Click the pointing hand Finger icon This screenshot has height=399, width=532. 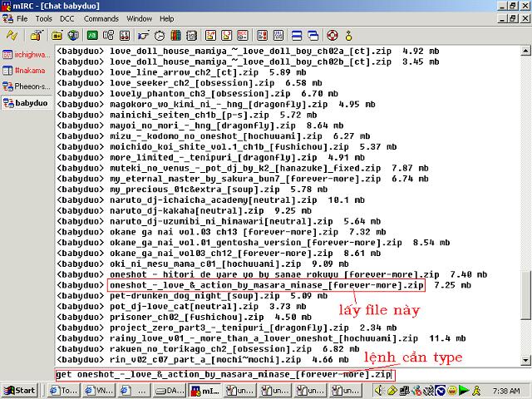click(144, 35)
